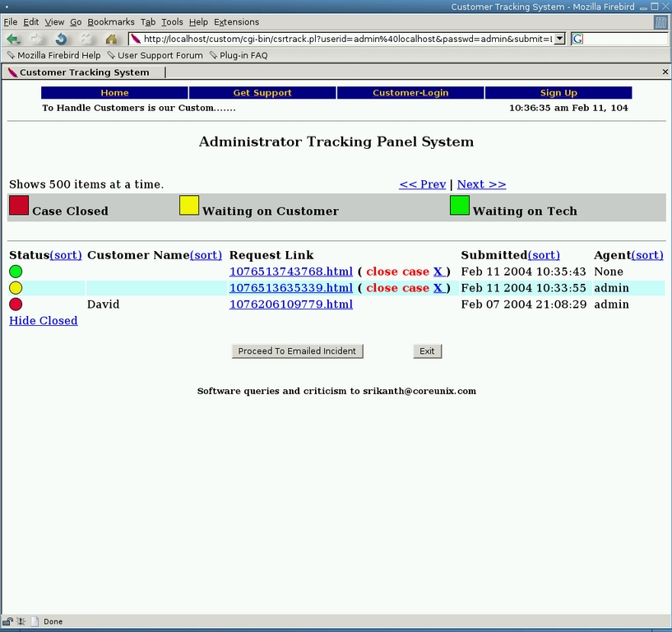The width and height of the screenshot is (672, 632).
Task: Go to browser Home icon
Action: click(x=111, y=39)
